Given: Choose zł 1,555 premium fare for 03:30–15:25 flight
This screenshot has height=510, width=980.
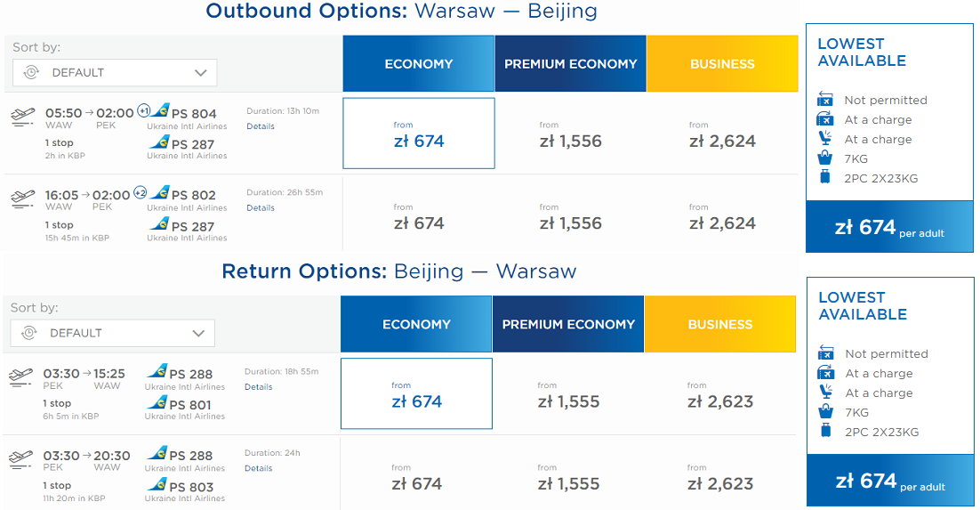Looking at the screenshot, I should [569, 395].
